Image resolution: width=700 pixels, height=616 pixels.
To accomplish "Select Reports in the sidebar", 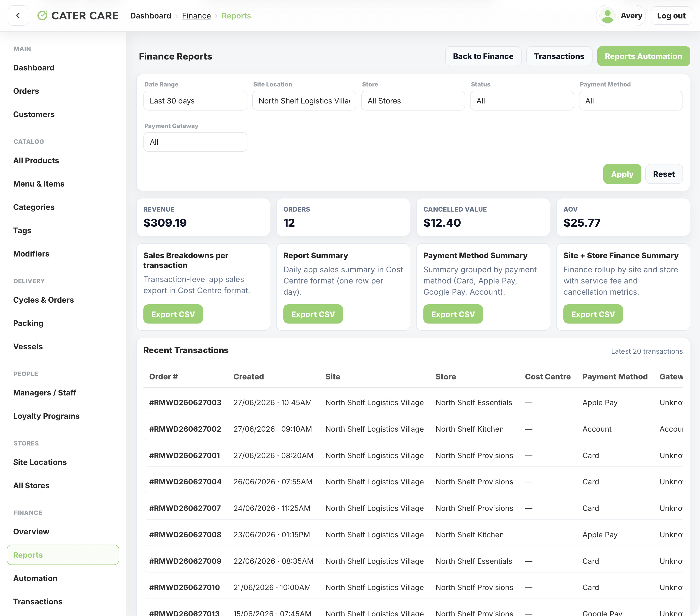I will 63,555.
